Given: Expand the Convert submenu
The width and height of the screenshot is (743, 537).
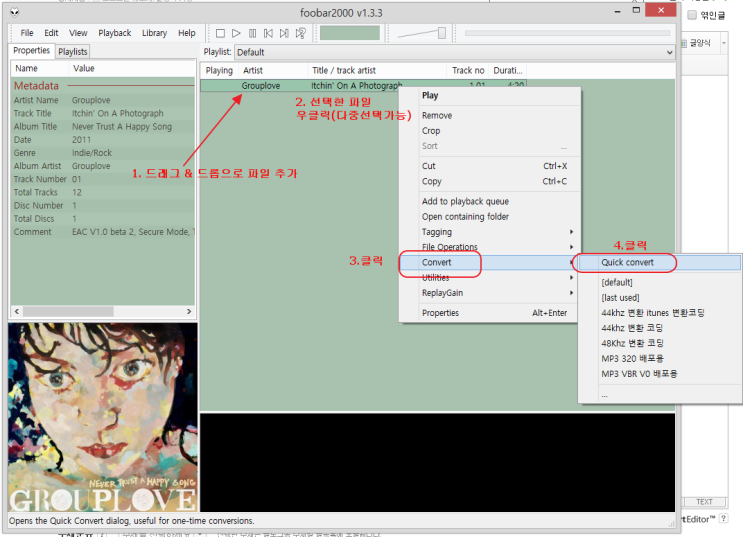Looking at the screenshot, I should click(x=490, y=262).
